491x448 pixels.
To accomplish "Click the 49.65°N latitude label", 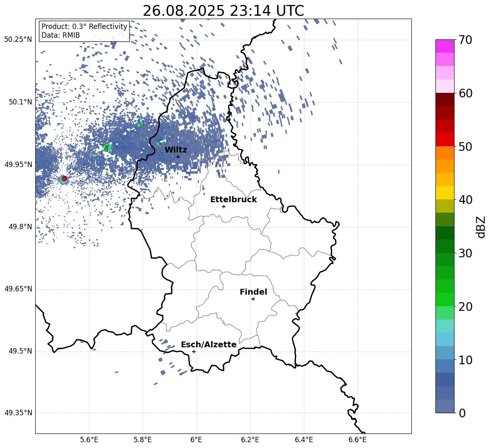I will 19,289.
